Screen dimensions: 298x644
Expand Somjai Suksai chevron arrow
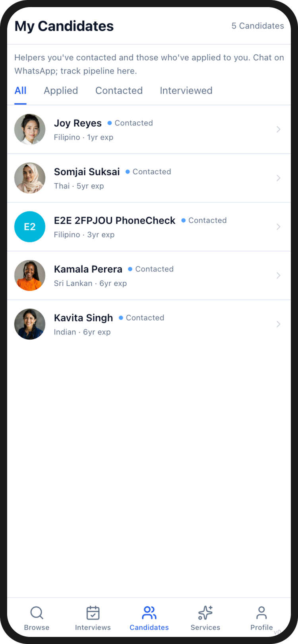point(279,178)
